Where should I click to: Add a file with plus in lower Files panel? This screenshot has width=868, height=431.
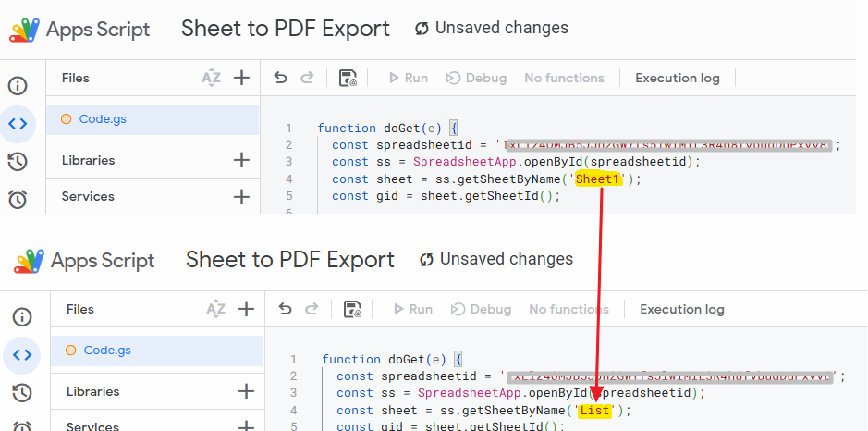[246, 309]
